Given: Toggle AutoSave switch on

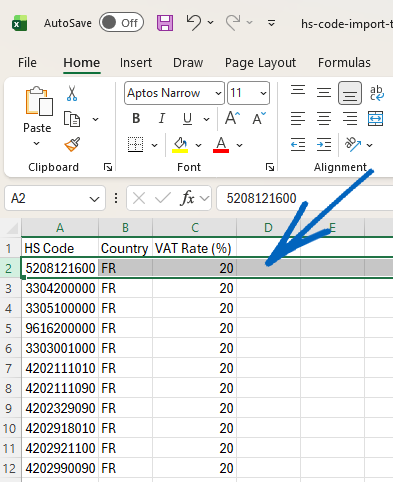Looking at the screenshot, I should click(x=121, y=23).
